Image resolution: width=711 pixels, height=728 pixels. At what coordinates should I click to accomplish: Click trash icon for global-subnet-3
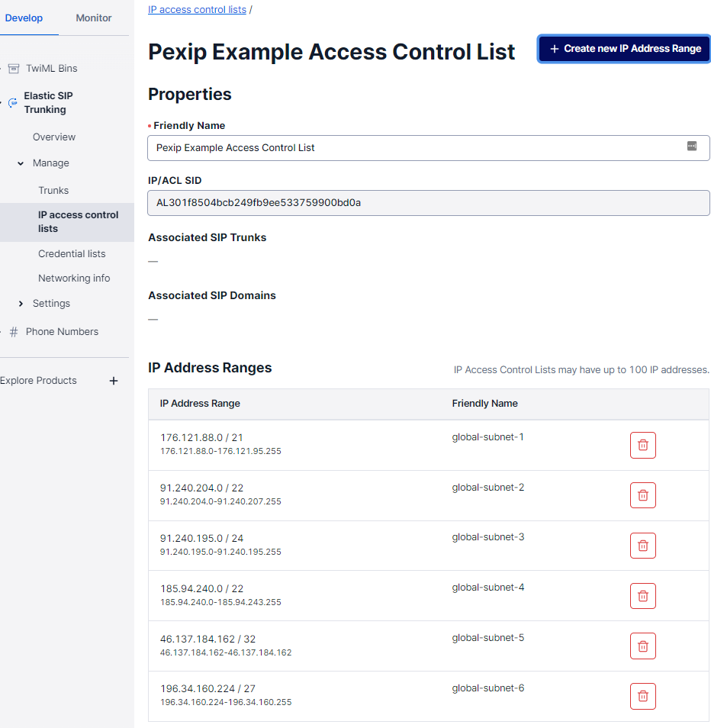(x=642, y=546)
